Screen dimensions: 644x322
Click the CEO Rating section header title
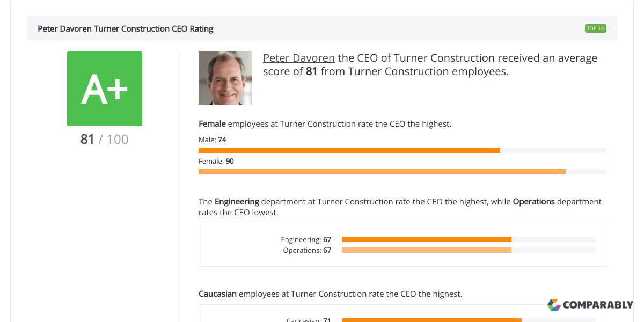126,29
